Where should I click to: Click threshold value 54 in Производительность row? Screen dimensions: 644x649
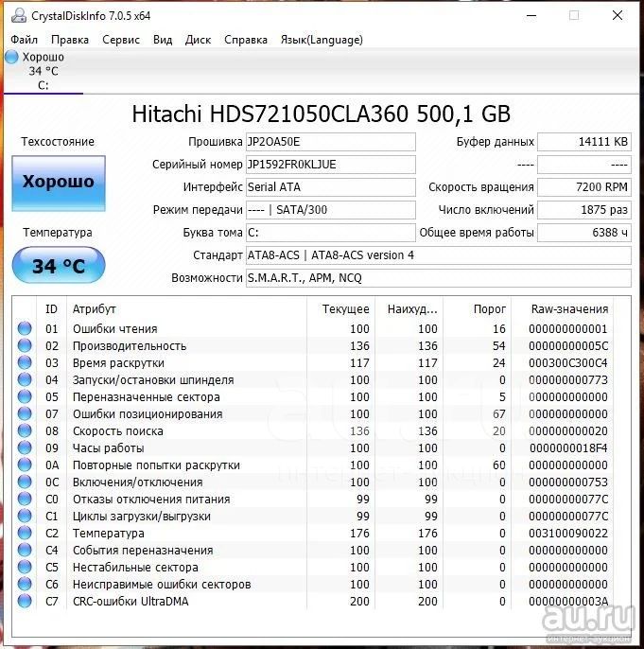[x=498, y=345]
